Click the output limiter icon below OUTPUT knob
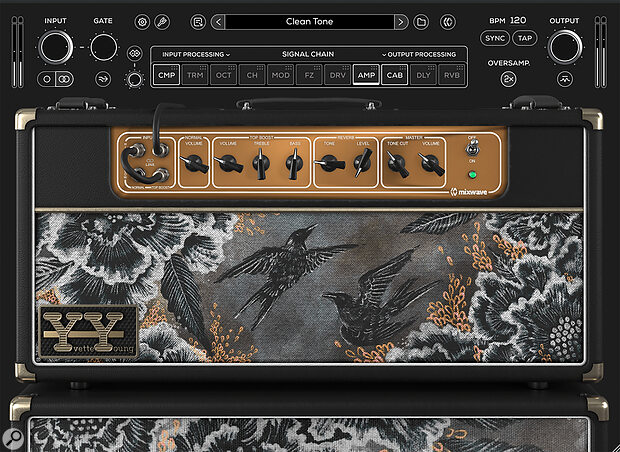The width and height of the screenshot is (620, 452). click(565, 79)
